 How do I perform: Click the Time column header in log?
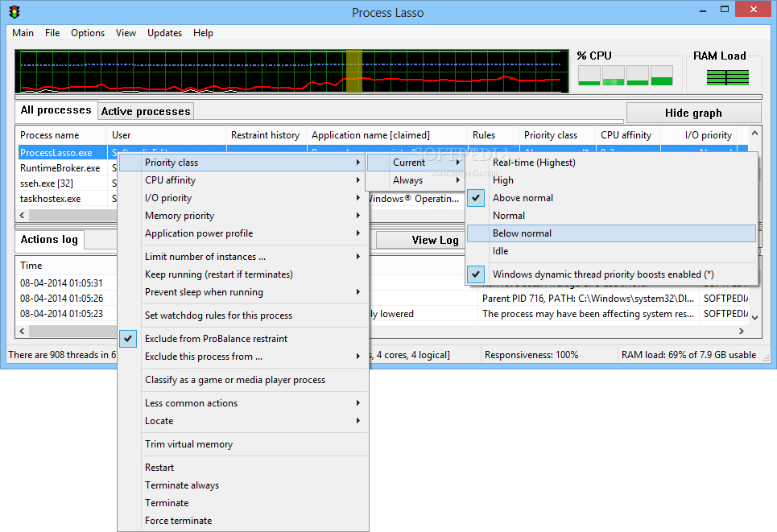66,266
